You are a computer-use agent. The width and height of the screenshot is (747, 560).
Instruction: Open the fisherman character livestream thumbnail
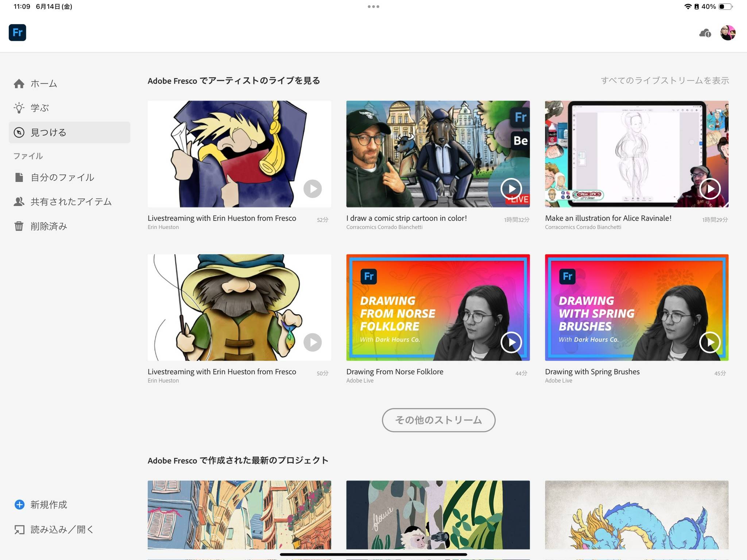point(239,307)
